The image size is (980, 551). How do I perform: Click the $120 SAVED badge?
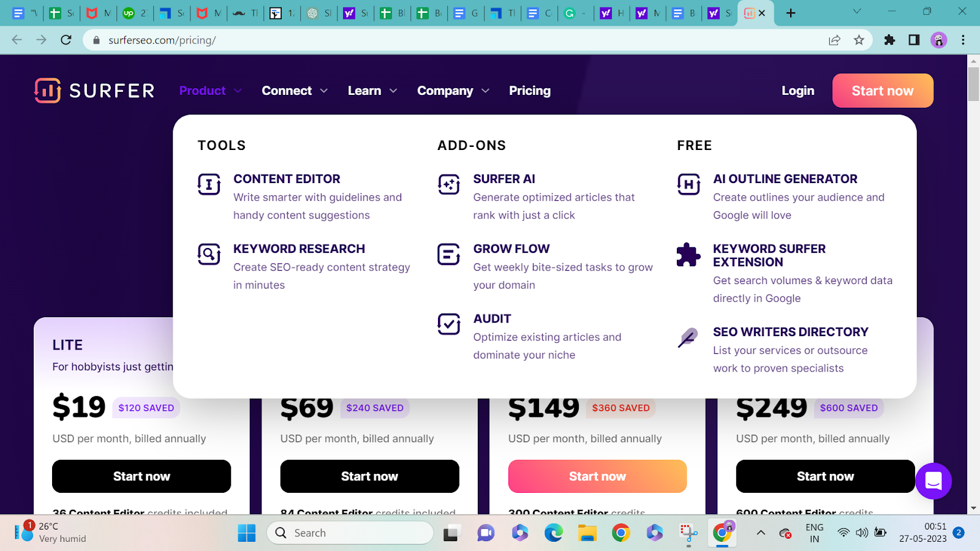coord(146,408)
